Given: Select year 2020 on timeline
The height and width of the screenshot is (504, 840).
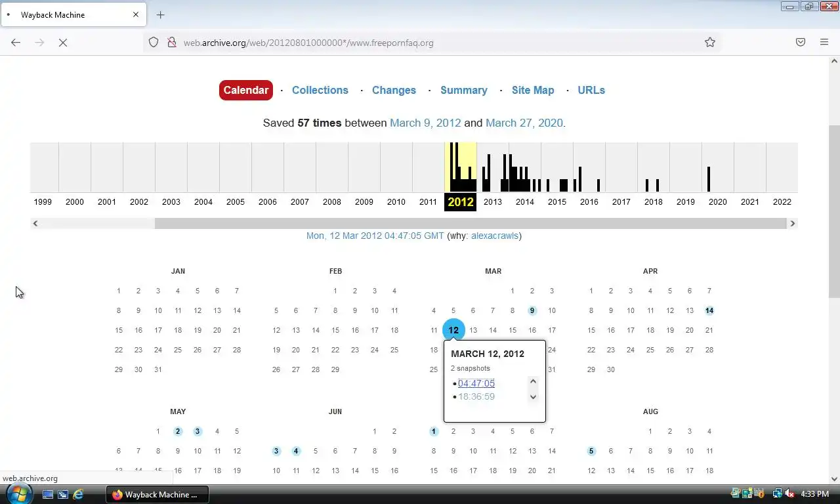Looking at the screenshot, I should tap(718, 202).
